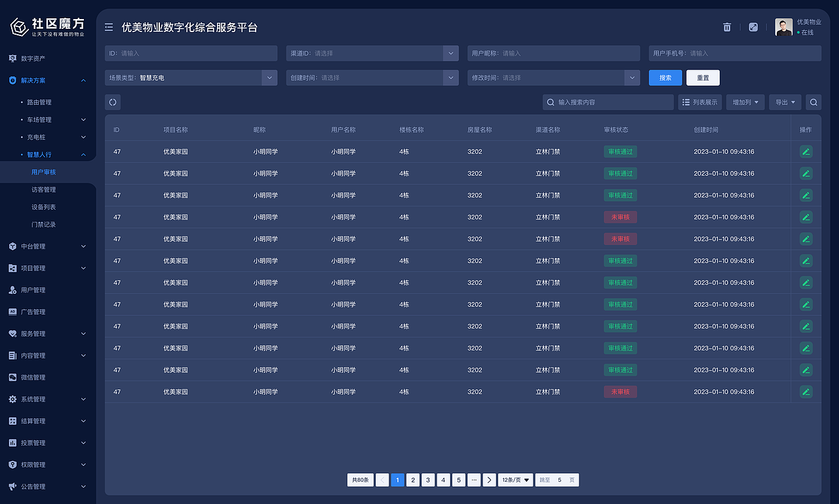Viewport: 839px width, 504px height.
Task: Click the hamburger menu icon beside platform title
Action: (108, 27)
